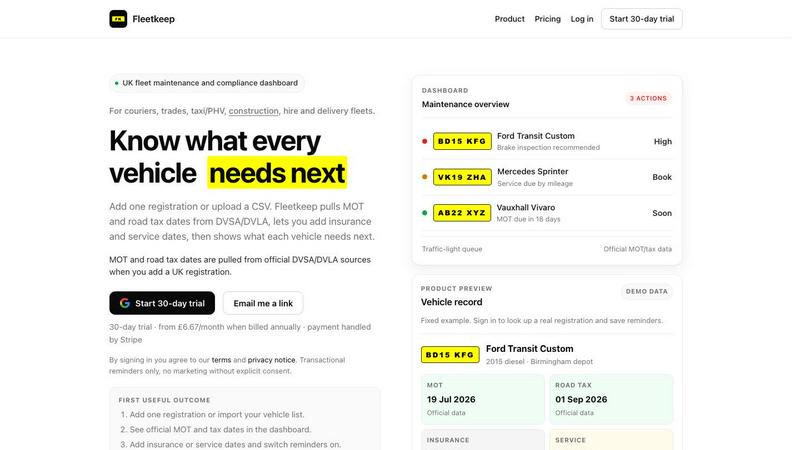This screenshot has height=450, width=800.
Task: Open the Ford Transit Custom row in Maintenance overview
Action: click(546, 141)
